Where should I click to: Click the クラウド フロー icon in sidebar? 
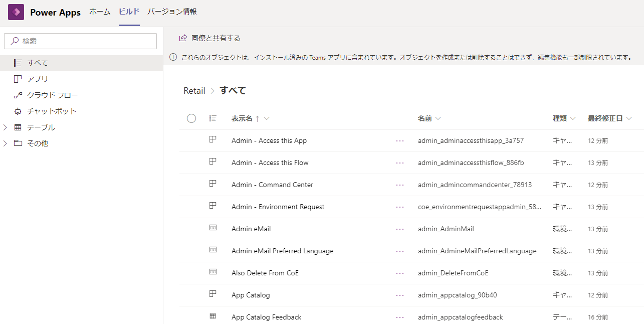pos(18,95)
